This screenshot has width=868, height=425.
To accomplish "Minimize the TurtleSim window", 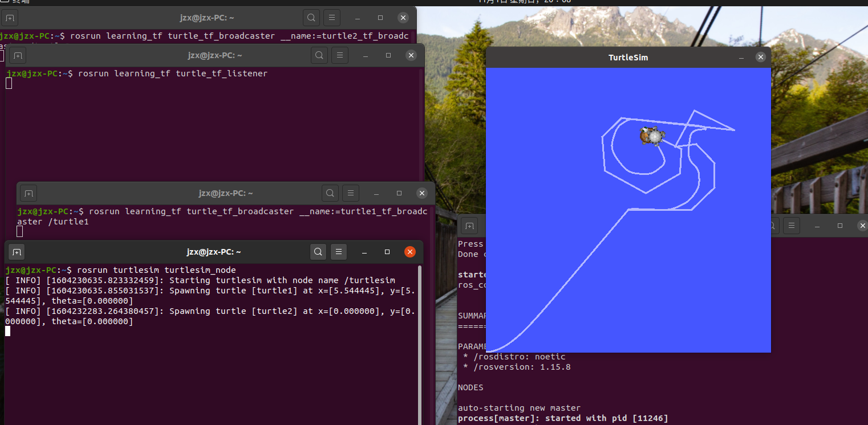I will click(x=741, y=58).
